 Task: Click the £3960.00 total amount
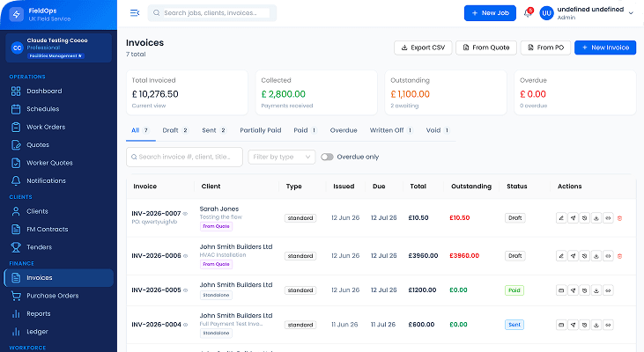point(423,256)
